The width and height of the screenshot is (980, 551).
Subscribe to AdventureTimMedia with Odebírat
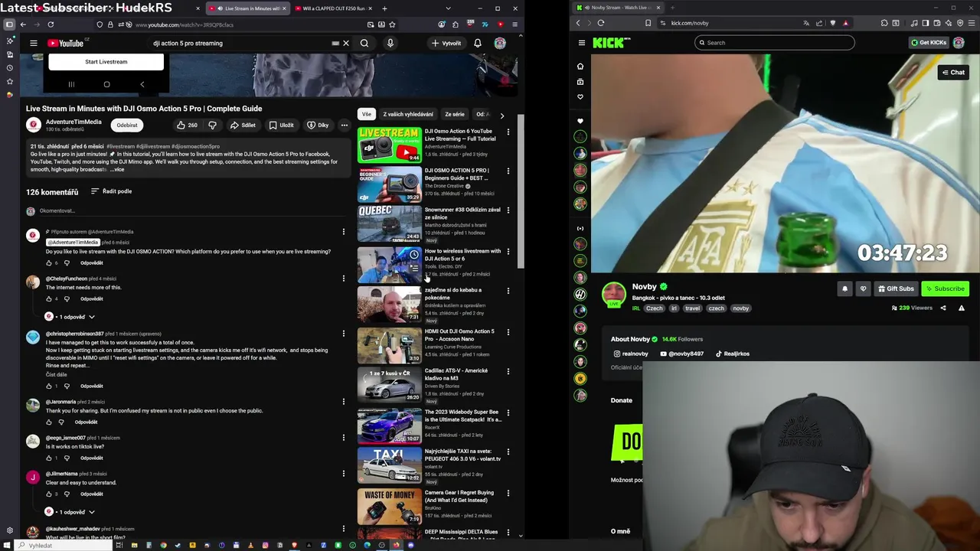coord(127,125)
